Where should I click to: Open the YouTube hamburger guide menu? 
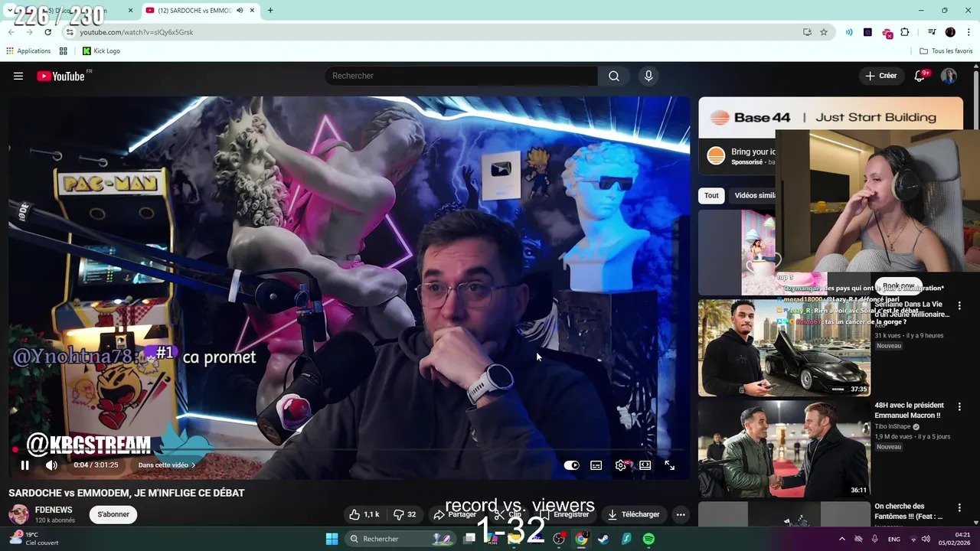tap(18, 76)
